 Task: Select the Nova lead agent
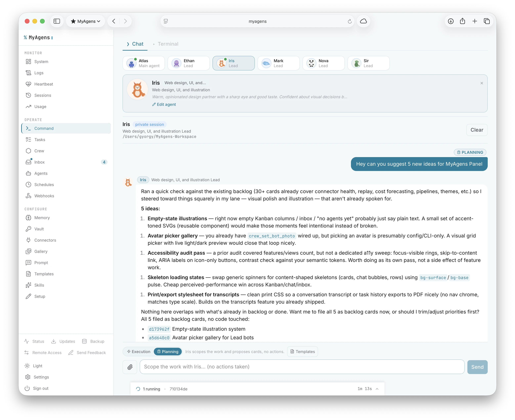click(324, 63)
